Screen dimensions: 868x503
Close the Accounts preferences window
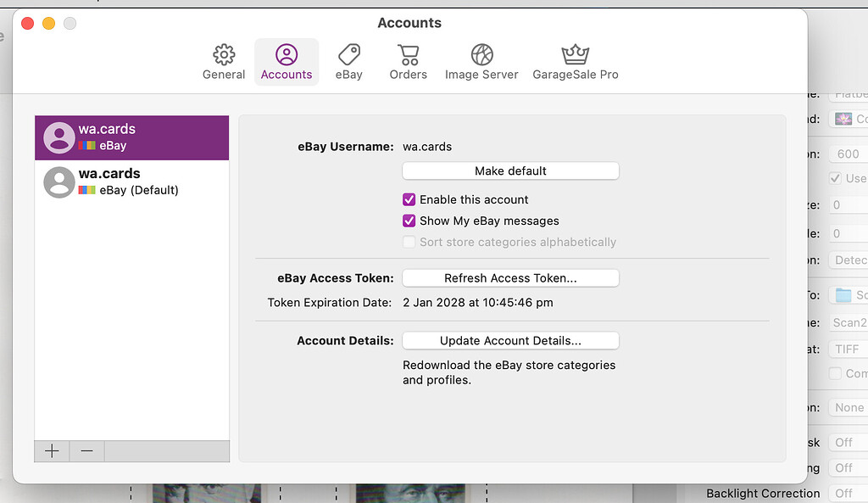coord(28,23)
